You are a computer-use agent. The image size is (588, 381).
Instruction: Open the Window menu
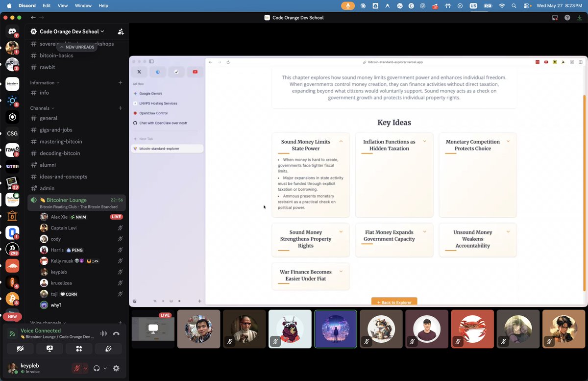tap(83, 6)
